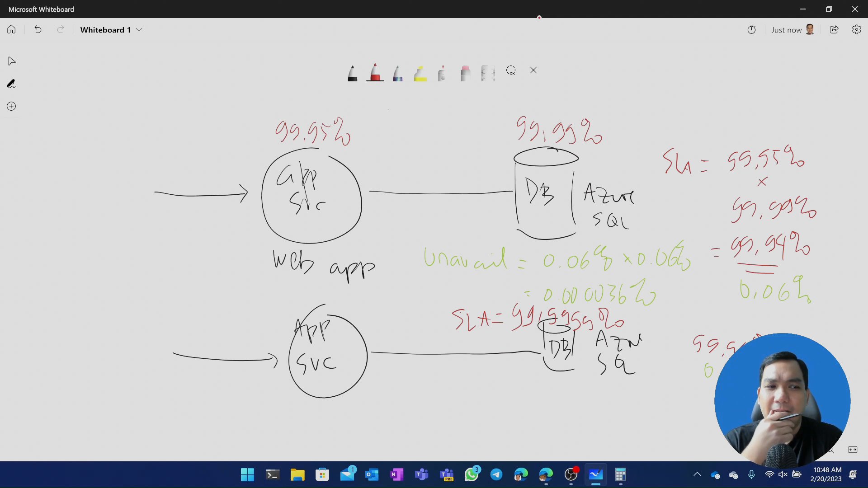Click the presenter webcam overlay
This screenshot has height=488, width=868.
(782, 400)
